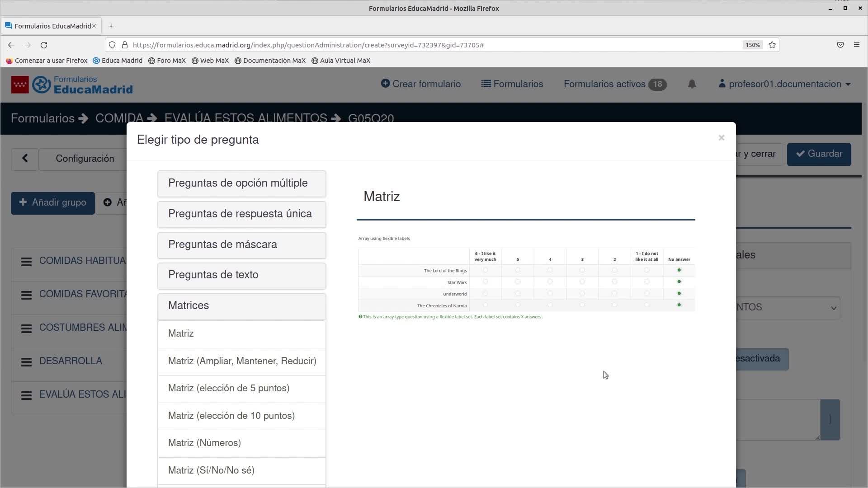Click the Save to Pocket icon
Screen dimensions: 868x488
click(x=840, y=45)
